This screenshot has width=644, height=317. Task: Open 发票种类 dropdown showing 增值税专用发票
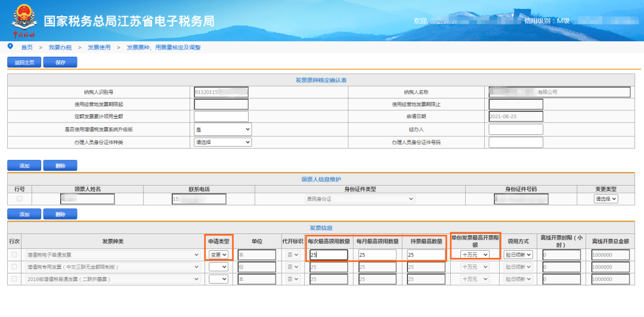(x=113, y=267)
